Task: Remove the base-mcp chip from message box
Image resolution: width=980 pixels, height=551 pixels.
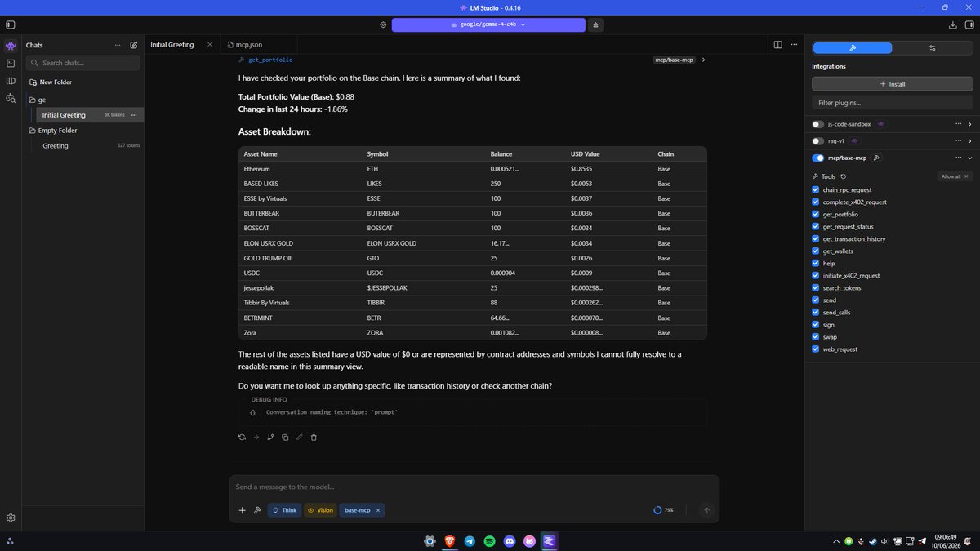Action: point(378,510)
